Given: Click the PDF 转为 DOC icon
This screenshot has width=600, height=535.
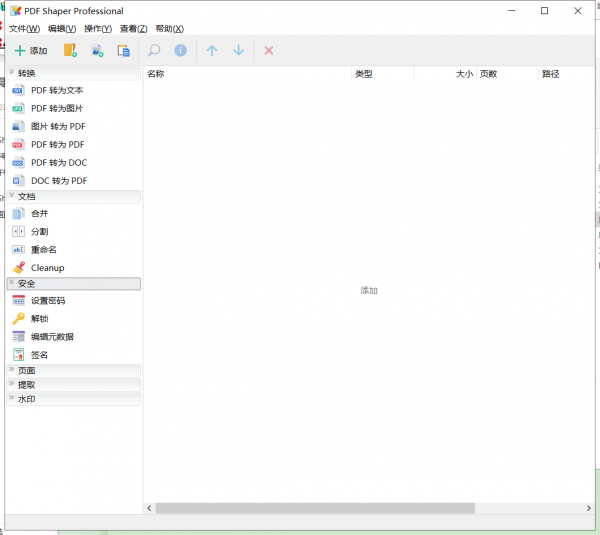Looking at the screenshot, I should point(18,163).
